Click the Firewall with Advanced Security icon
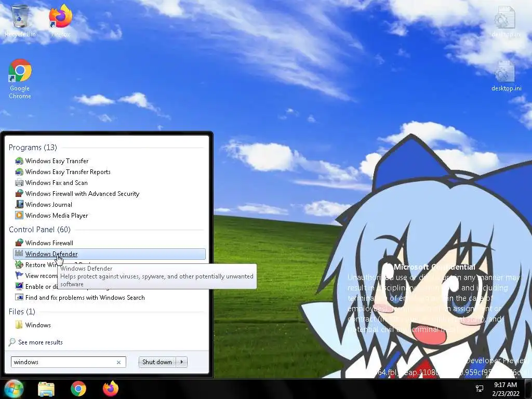 coord(19,193)
